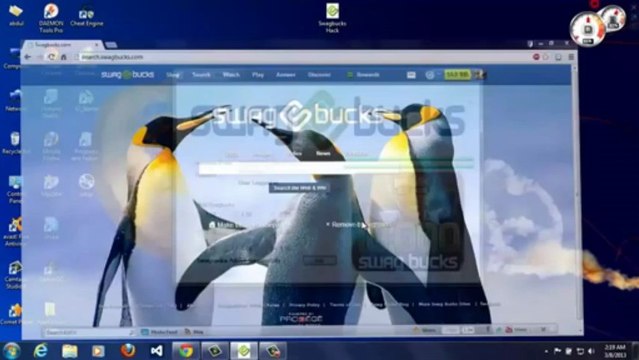Image resolution: width=639 pixels, height=360 pixels.
Task: Open Windows Explorer from the taskbar
Action: 70,351
